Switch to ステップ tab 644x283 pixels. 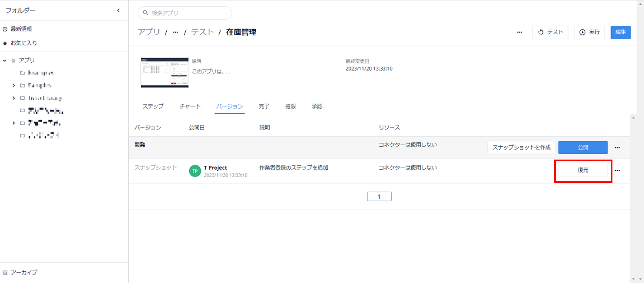click(x=153, y=106)
